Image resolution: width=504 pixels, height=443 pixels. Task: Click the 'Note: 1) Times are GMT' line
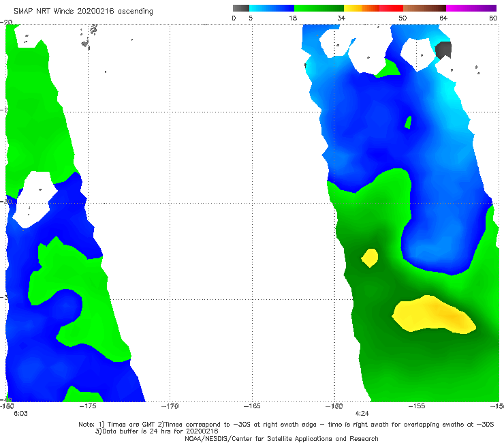point(286,425)
